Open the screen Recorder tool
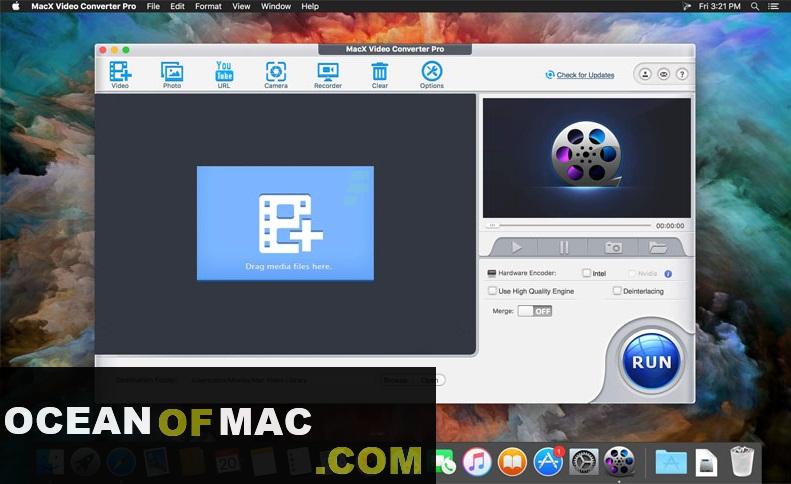Screen dimensions: 791x484 pyautogui.click(x=328, y=74)
